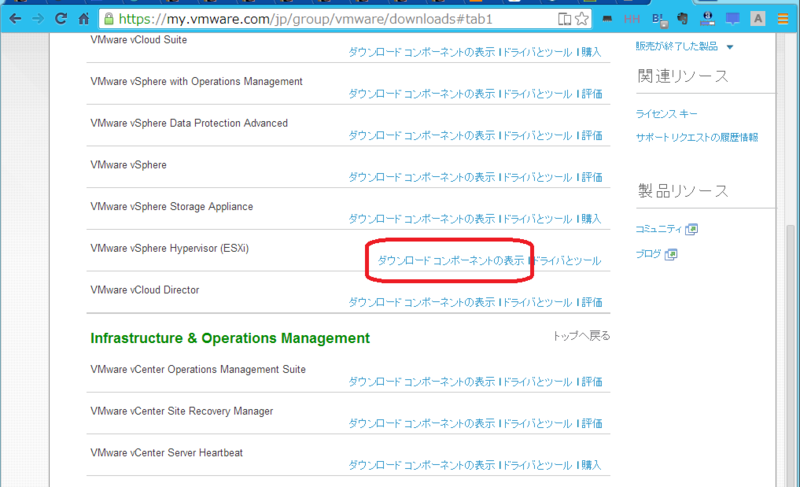Click the 関連リソース sidebar heading
Image resolution: width=800 pixels, height=487 pixels.
coord(683,76)
